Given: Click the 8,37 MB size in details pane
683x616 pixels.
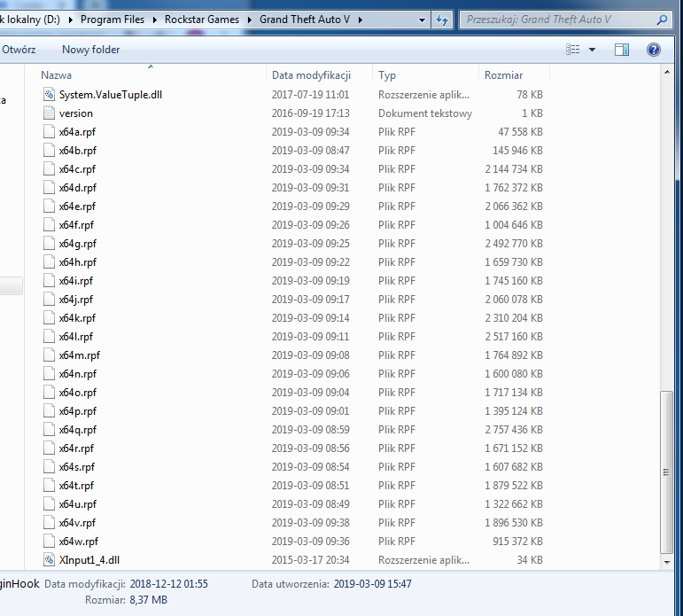Looking at the screenshot, I should pos(148,600).
